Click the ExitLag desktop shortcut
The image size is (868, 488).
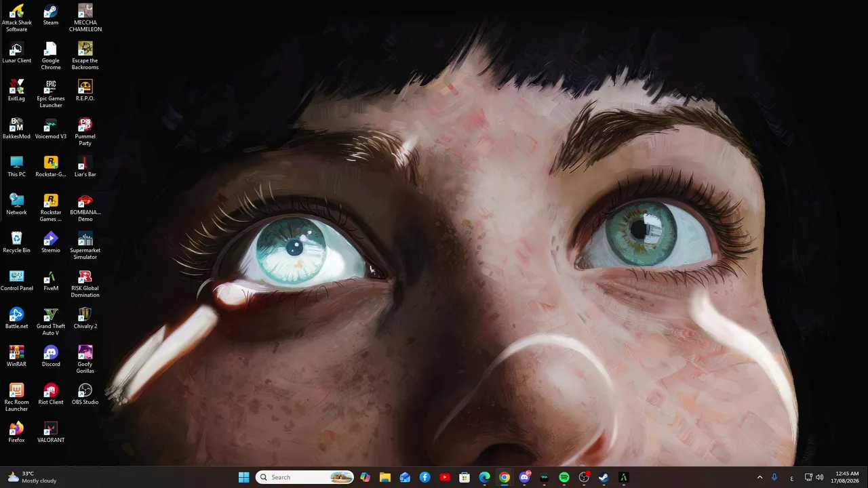coord(16,91)
